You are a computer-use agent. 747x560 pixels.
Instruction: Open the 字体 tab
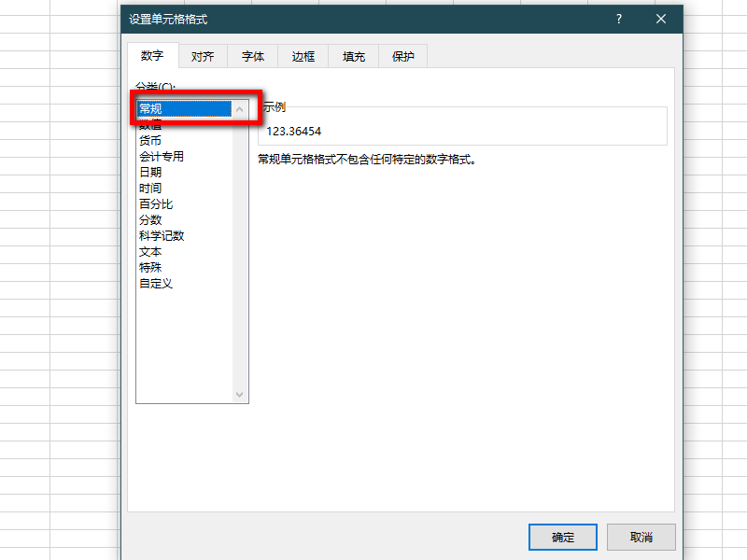click(x=253, y=57)
